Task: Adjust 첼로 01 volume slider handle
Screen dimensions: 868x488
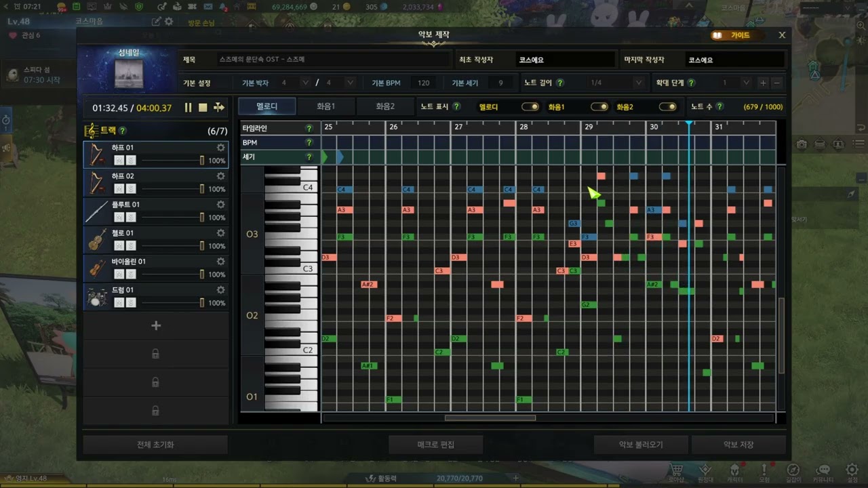Action: [201, 246]
